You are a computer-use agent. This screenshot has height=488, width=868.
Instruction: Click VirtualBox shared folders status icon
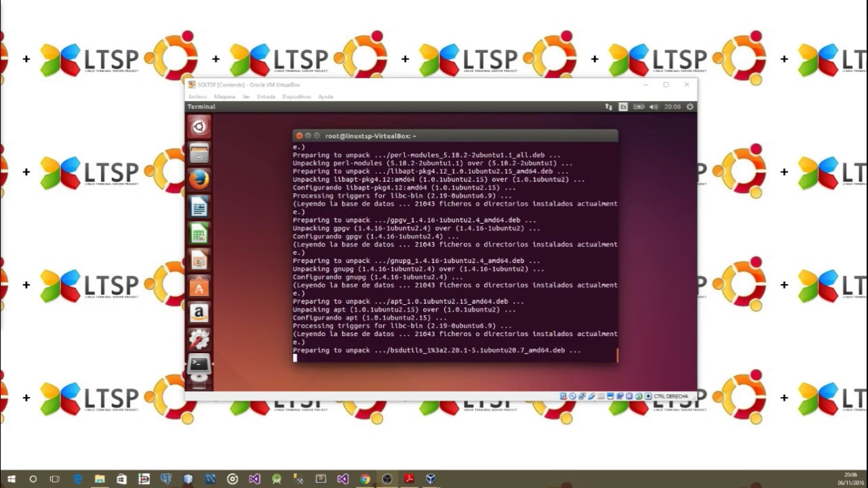601,396
